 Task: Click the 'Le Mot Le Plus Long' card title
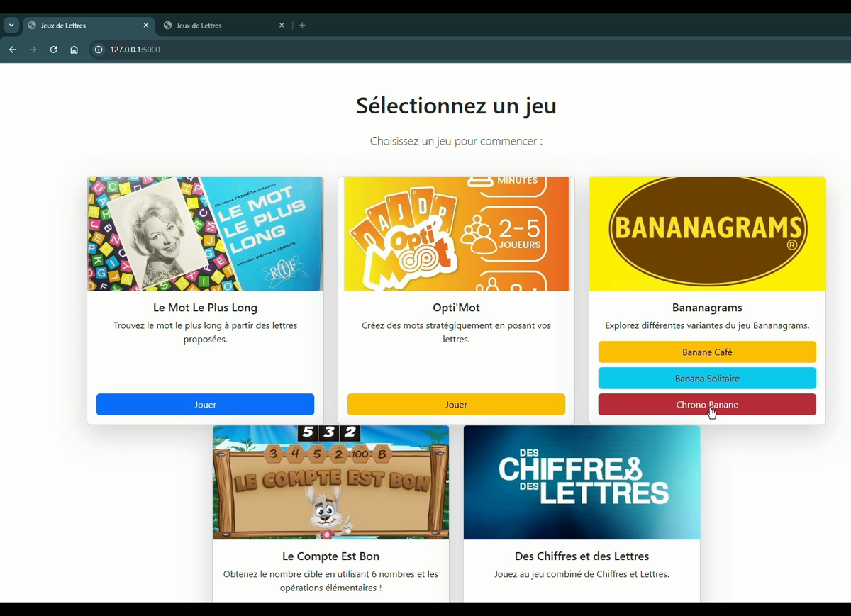pyautogui.click(x=206, y=308)
